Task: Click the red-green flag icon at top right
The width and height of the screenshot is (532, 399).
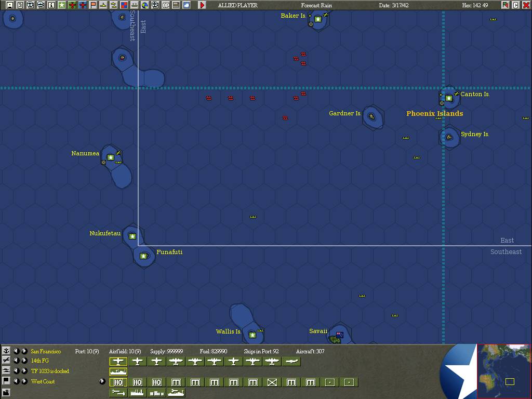Action: (506, 5)
